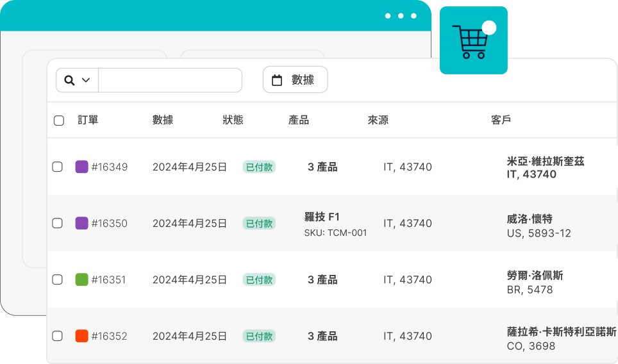Screen dimensions: 618x364
Task: Open order number #16350
Action: pos(110,224)
